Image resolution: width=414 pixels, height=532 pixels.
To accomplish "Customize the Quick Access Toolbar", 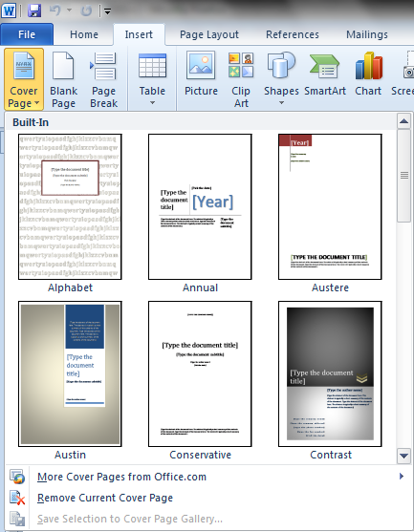I will click(107, 11).
